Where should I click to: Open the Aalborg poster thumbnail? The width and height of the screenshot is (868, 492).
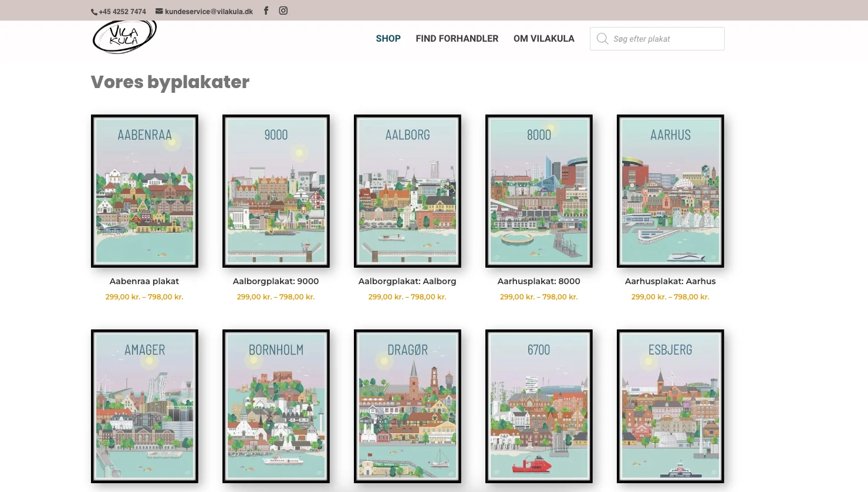pos(407,191)
